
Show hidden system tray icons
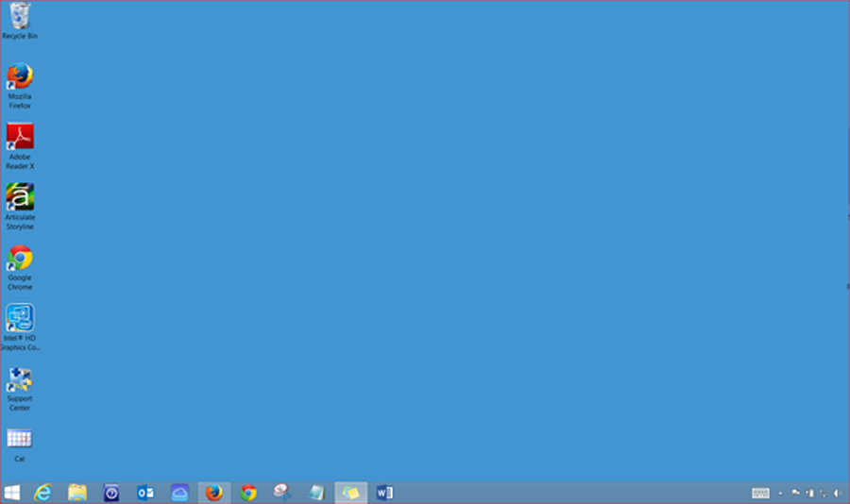coord(780,493)
